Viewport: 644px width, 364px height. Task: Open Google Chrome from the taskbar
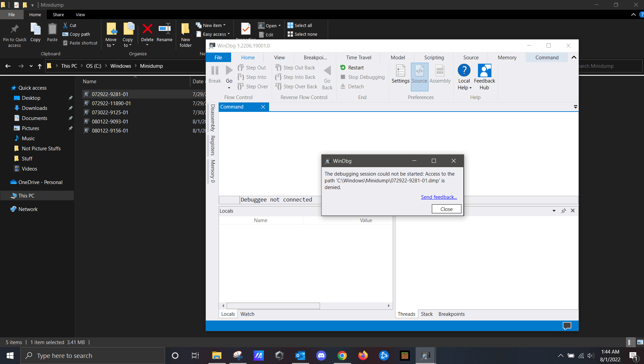coord(342,356)
